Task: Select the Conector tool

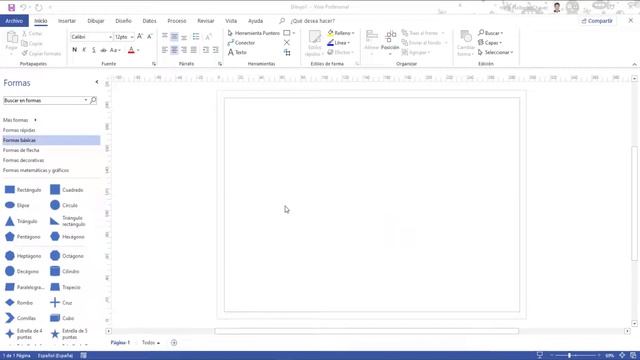Action: 241,42
